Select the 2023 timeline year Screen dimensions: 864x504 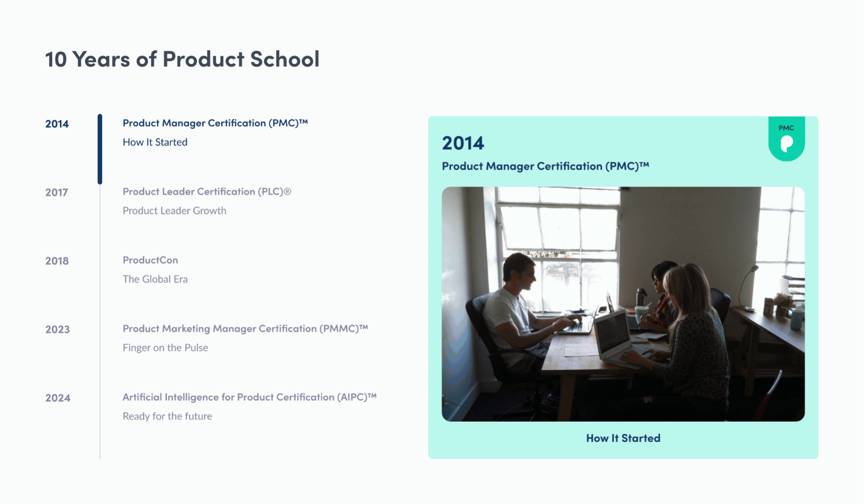point(57,330)
